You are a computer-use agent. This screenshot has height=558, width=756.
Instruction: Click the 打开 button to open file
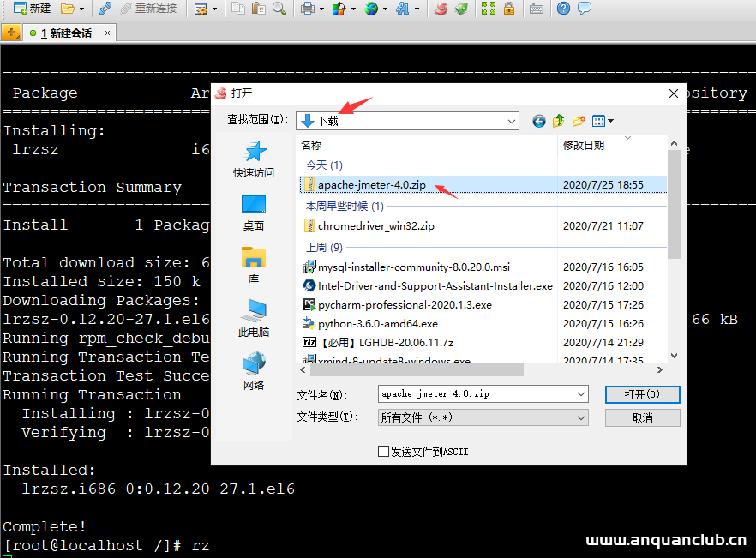[642, 394]
